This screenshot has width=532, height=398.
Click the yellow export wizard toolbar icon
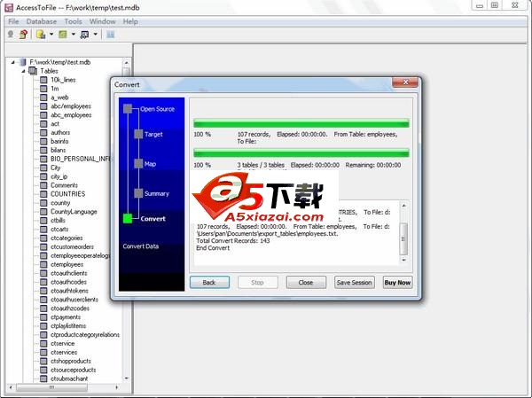[x=40, y=35]
